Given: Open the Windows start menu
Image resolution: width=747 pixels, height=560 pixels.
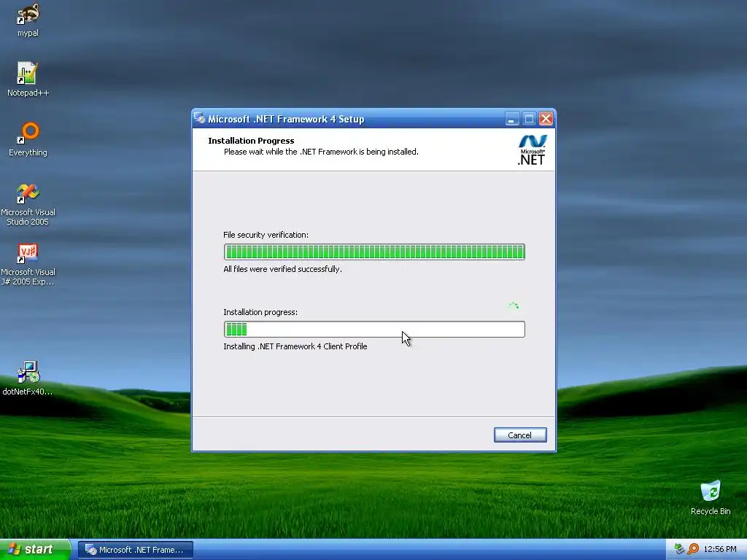Looking at the screenshot, I should 35,549.
